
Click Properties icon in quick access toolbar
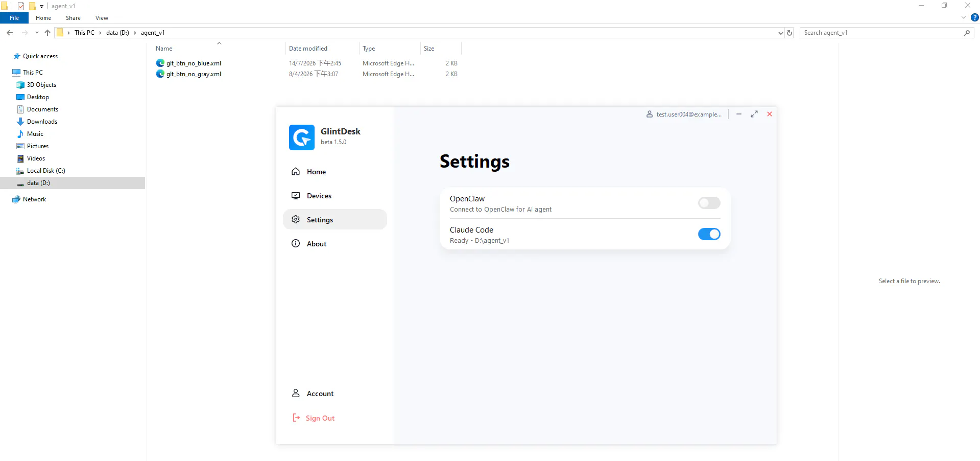pyautogui.click(x=21, y=6)
